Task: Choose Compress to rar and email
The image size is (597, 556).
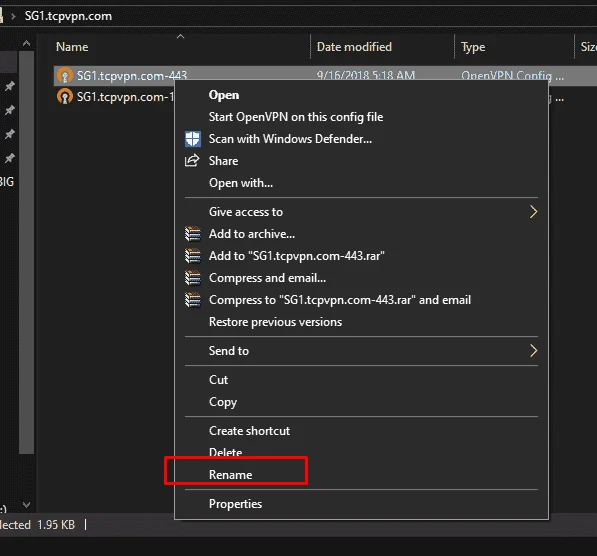Action: (361, 300)
